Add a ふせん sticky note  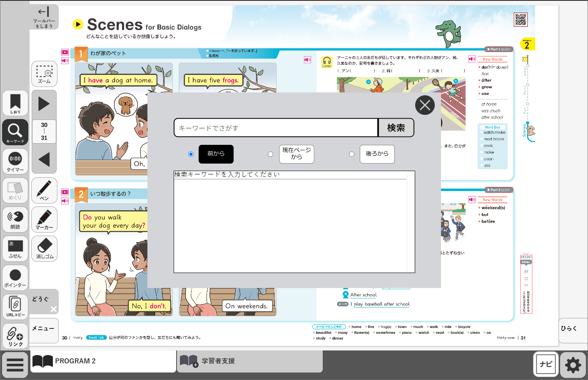click(x=15, y=248)
